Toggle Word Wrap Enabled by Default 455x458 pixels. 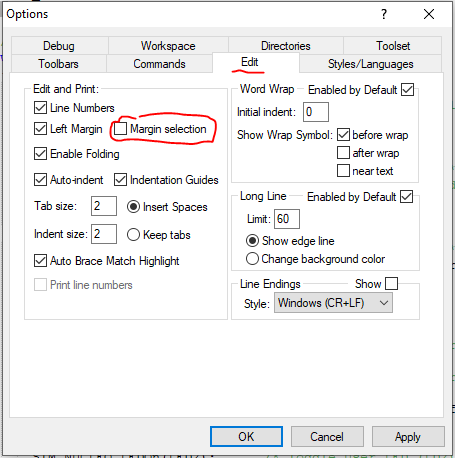tap(407, 90)
